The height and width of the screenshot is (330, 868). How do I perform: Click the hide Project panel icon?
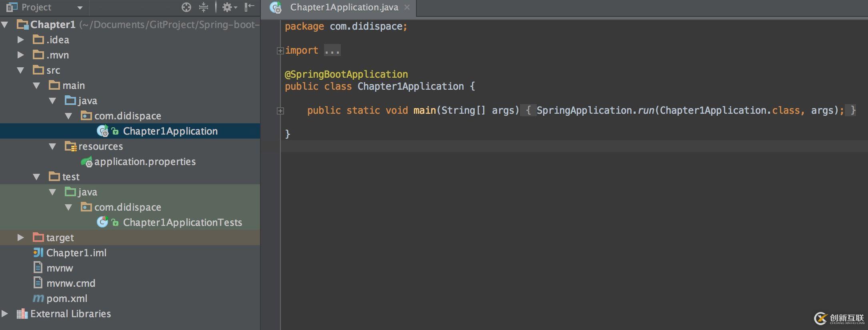[x=249, y=7]
